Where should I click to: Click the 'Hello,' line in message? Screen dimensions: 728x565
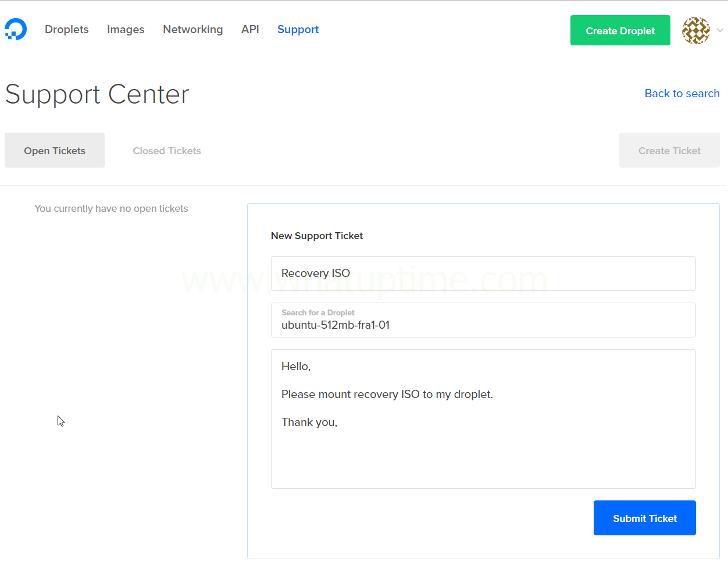coord(296,367)
